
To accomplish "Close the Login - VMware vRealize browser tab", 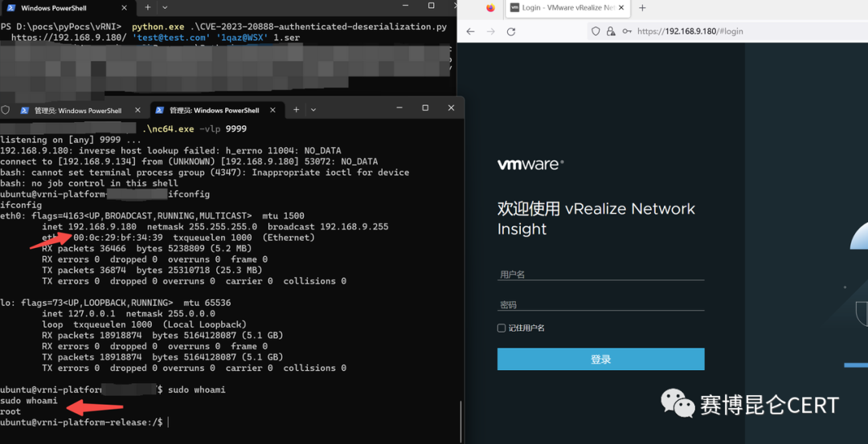I will (621, 8).
